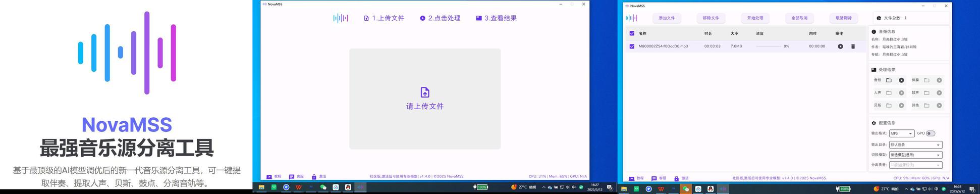Click the 作者 line in 音频信息
The width and height of the screenshot is (980, 194).
pos(894,47)
